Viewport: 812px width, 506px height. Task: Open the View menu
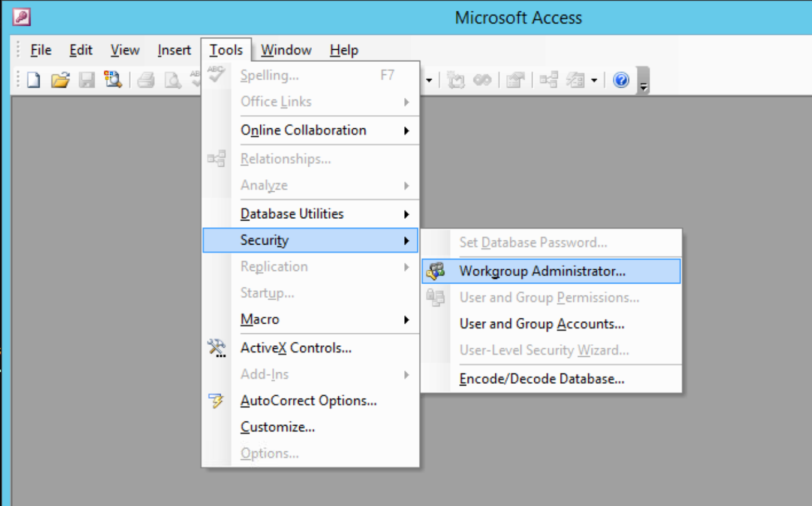click(x=125, y=50)
